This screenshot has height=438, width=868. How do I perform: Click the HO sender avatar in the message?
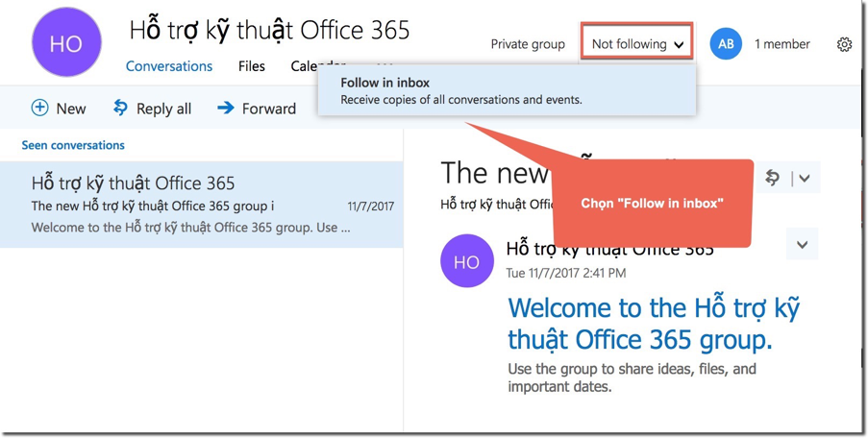point(466,261)
